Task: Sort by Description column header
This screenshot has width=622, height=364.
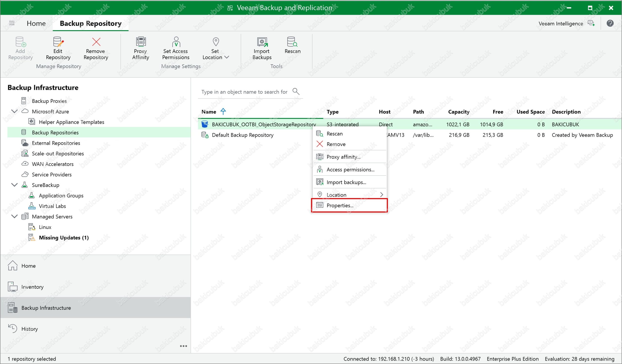Action: click(566, 112)
